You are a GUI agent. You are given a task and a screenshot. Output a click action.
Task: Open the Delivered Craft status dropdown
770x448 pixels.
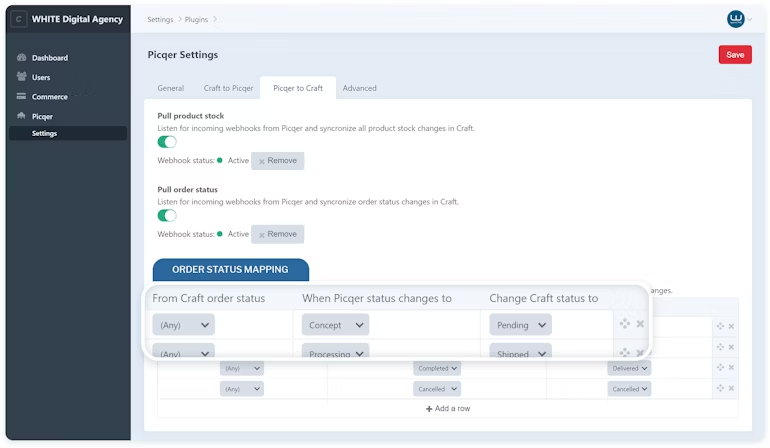tap(630, 368)
